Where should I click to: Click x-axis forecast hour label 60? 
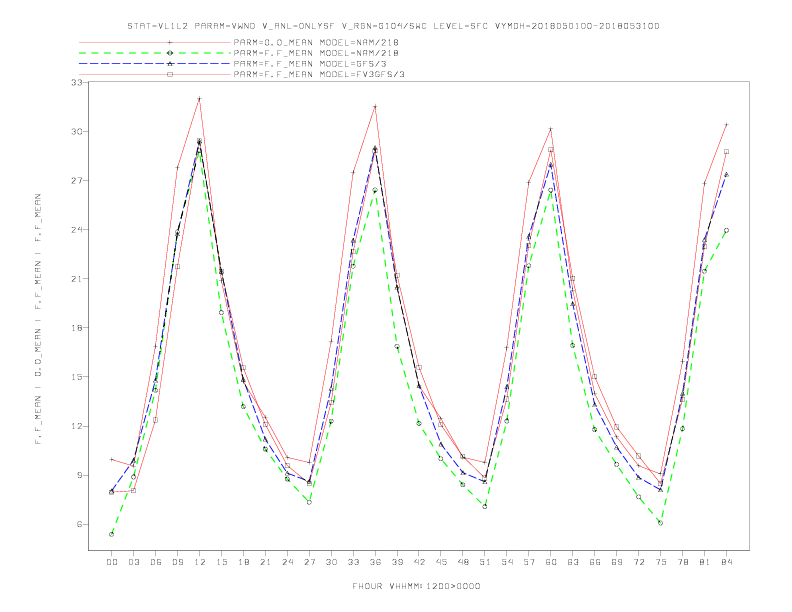(551, 562)
